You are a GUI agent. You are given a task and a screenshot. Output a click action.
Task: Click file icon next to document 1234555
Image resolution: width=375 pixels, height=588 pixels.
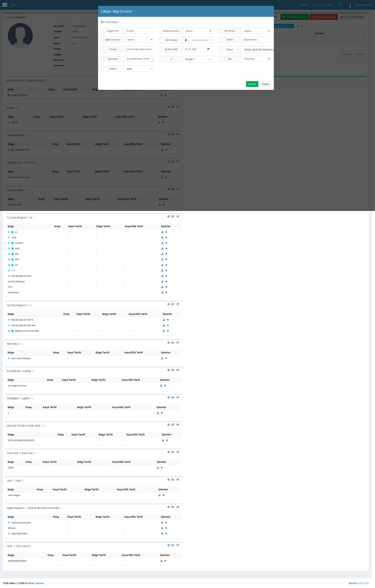click(12, 243)
